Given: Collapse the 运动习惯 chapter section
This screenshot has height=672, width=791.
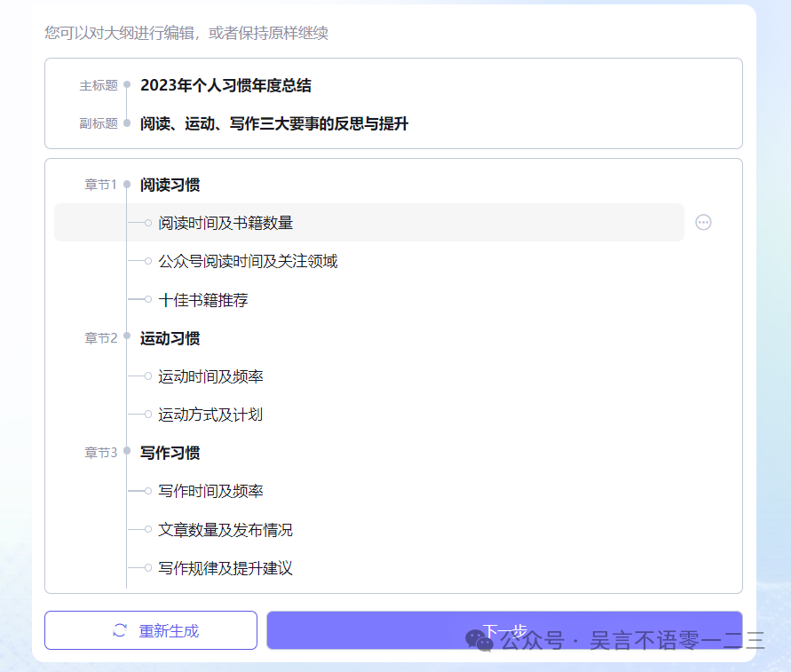Looking at the screenshot, I should [127, 337].
